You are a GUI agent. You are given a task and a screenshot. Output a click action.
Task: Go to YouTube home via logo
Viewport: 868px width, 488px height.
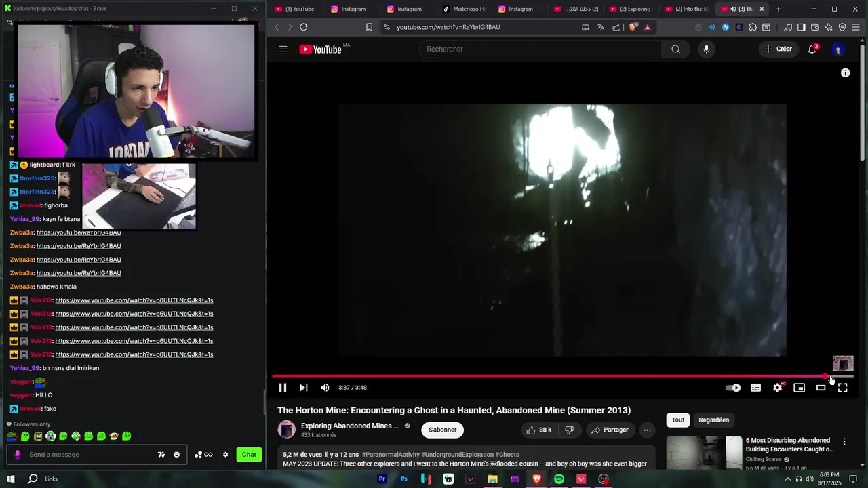pyautogui.click(x=321, y=49)
